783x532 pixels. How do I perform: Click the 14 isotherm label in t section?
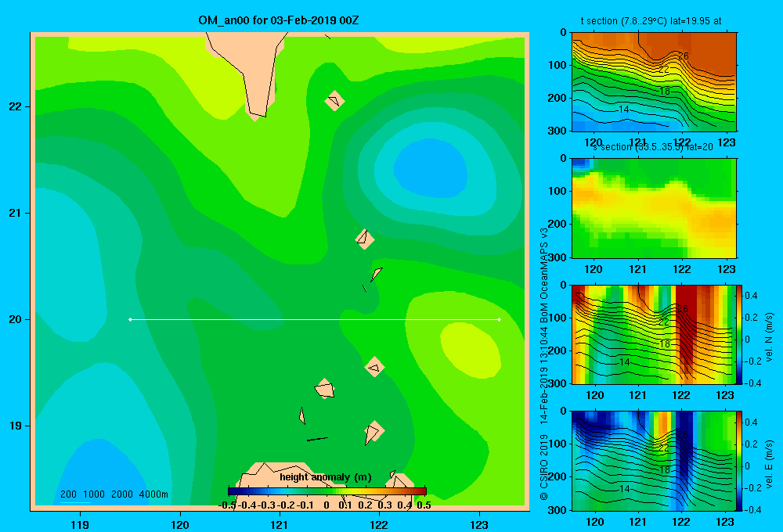[624, 110]
